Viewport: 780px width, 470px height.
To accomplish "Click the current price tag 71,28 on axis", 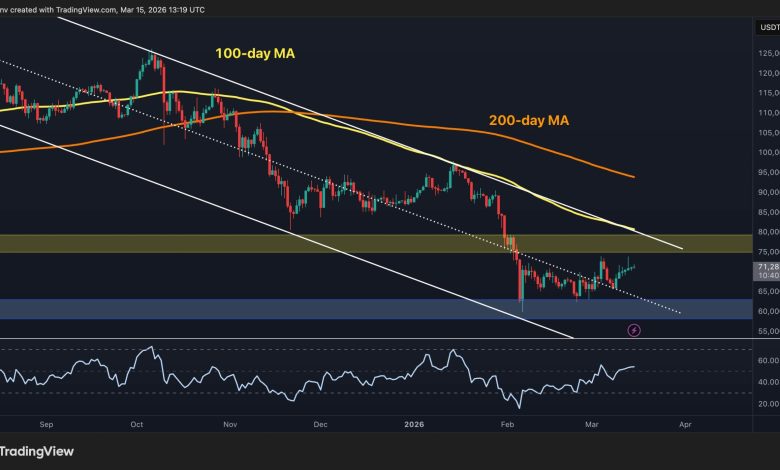I will 765,269.
